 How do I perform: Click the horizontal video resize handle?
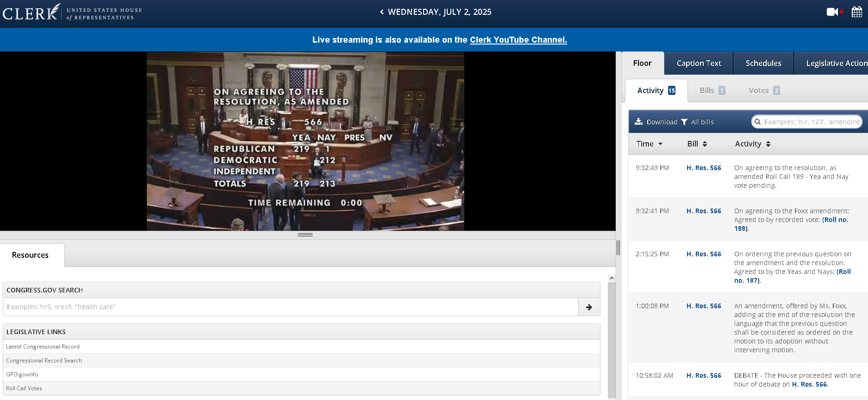[x=305, y=235]
